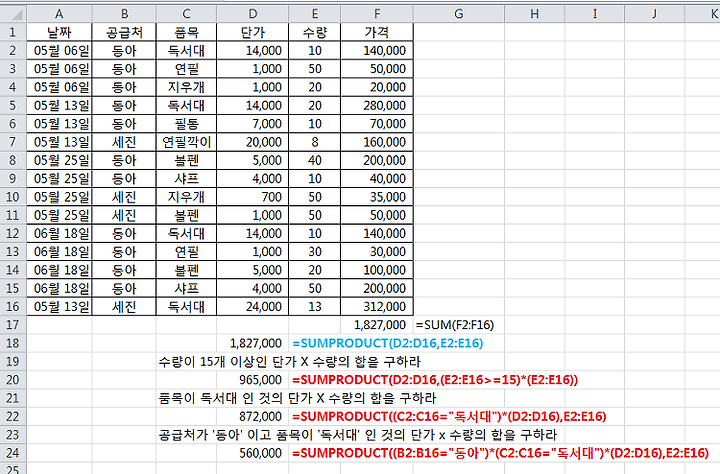Screen dimensions: 720x474
Task: Select column D header
Action: click(253, 14)
